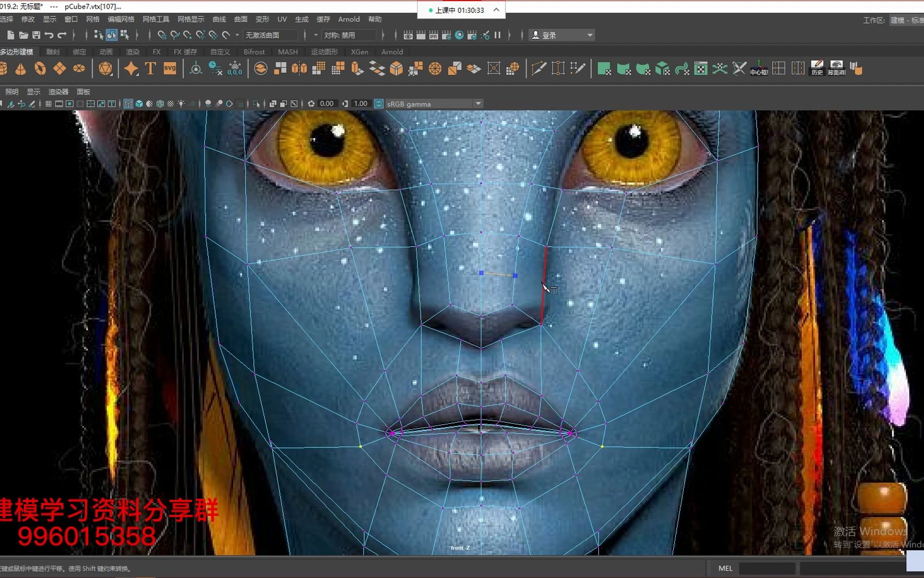The width and height of the screenshot is (924, 578).
Task: Toggle use all lights in viewport
Action: [181, 104]
